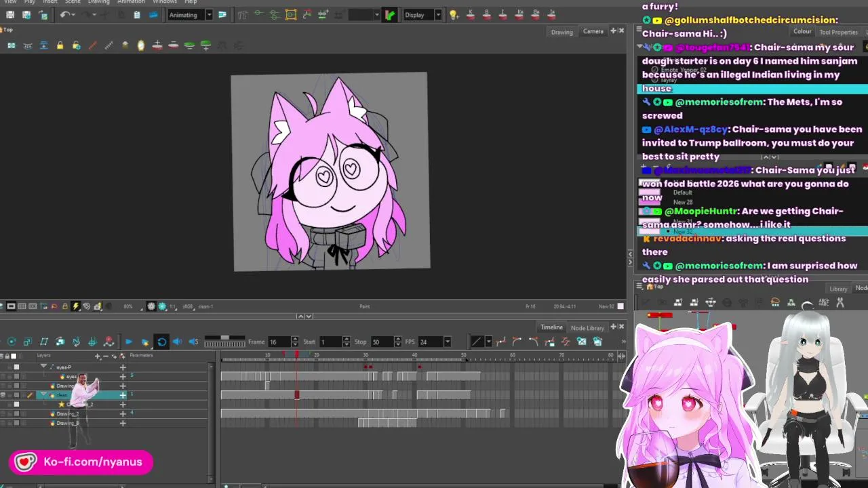Screen dimensions: 868x488
Task: Click the diagonal line ease icon in Timeline toolbar
Action: [x=477, y=342]
